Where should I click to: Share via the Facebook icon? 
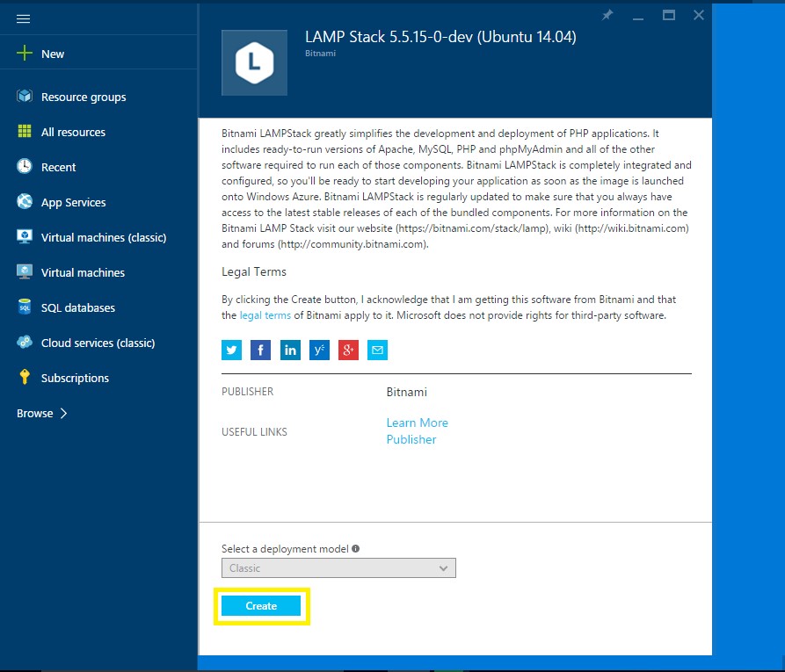click(x=260, y=350)
